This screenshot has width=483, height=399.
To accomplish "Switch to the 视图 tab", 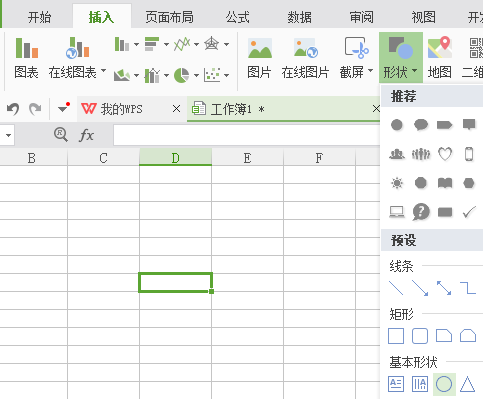I will click(423, 17).
